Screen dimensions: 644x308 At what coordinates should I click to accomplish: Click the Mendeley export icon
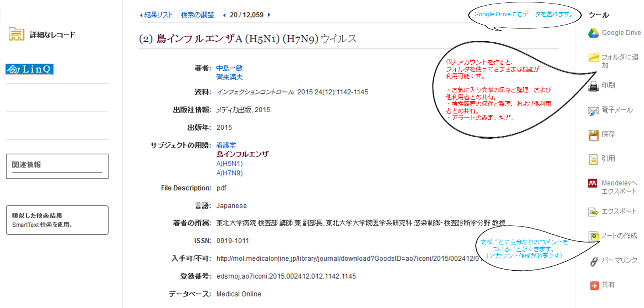(x=592, y=183)
